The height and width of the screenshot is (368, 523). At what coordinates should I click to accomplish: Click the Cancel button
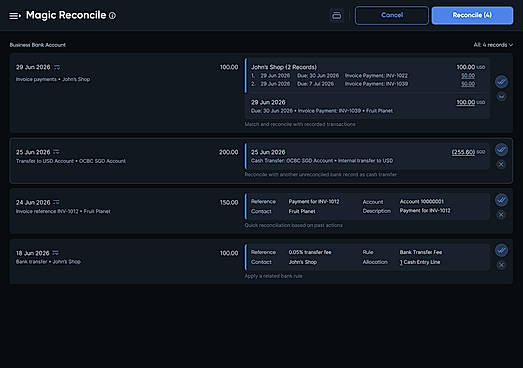tap(392, 15)
